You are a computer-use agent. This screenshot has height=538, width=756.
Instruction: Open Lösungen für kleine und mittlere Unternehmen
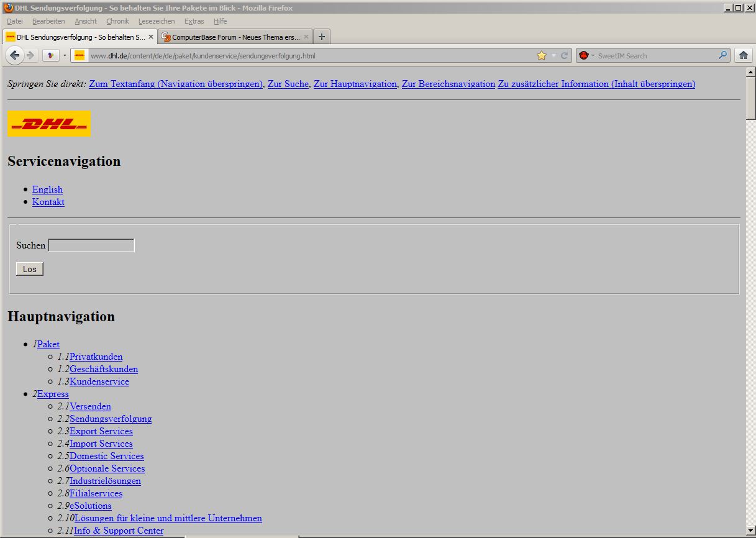coord(168,518)
